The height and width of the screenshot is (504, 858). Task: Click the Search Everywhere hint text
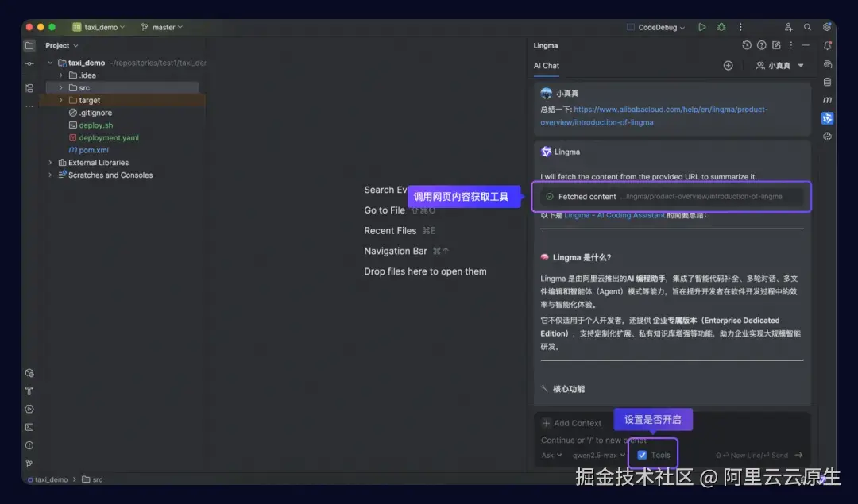[x=386, y=190]
